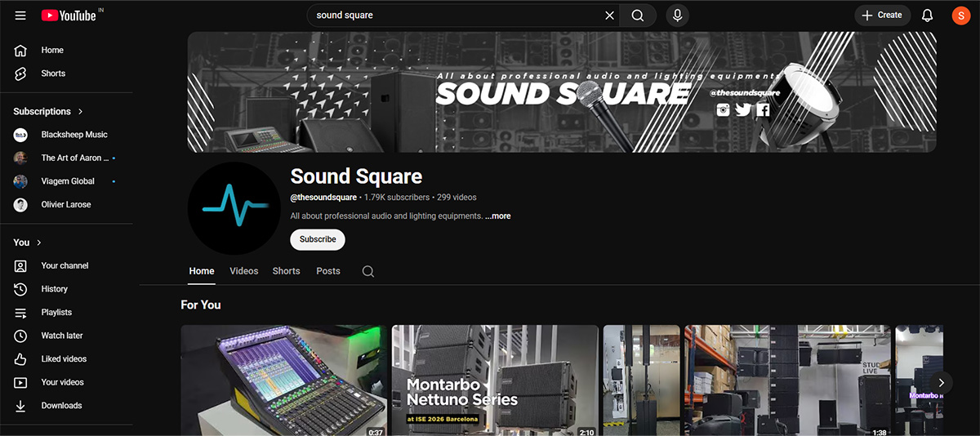This screenshot has height=436, width=980.
Task: Click the Your channel icon
Action: [x=21, y=266]
